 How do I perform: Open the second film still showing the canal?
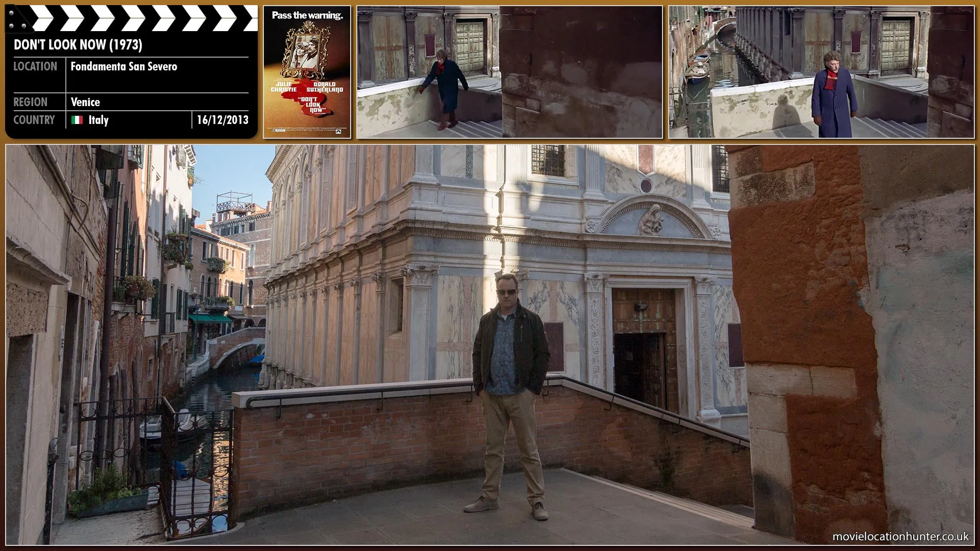click(821, 72)
